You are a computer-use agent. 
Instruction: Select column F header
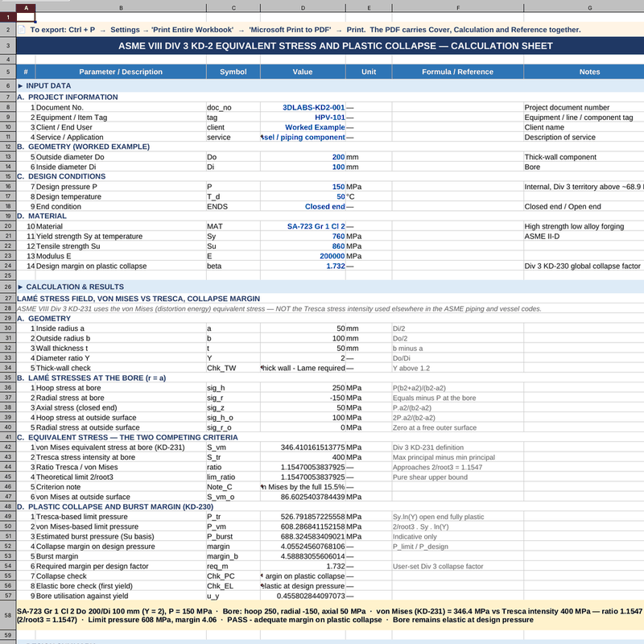pyautogui.click(x=457, y=8)
